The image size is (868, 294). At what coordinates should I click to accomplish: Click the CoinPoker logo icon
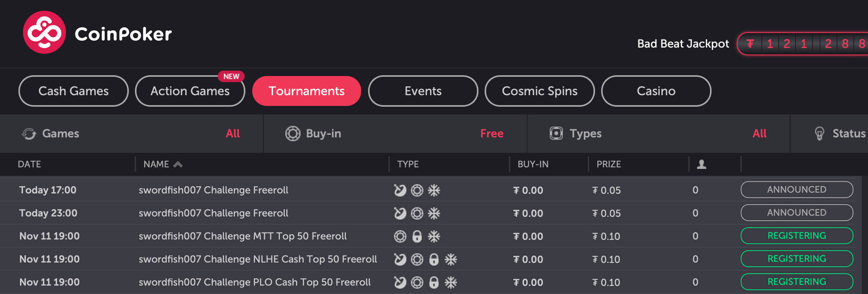coord(44,33)
